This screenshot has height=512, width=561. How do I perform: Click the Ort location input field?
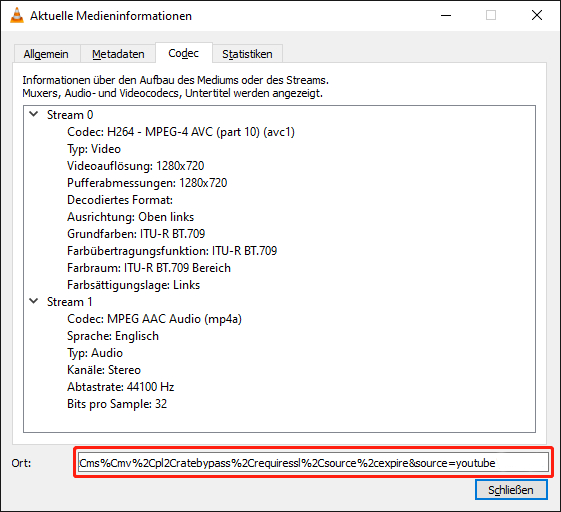(x=313, y=463)
